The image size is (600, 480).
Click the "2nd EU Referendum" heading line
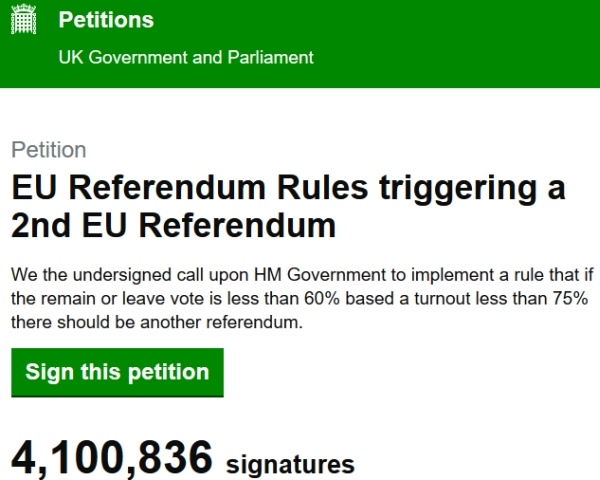[174, 226]
